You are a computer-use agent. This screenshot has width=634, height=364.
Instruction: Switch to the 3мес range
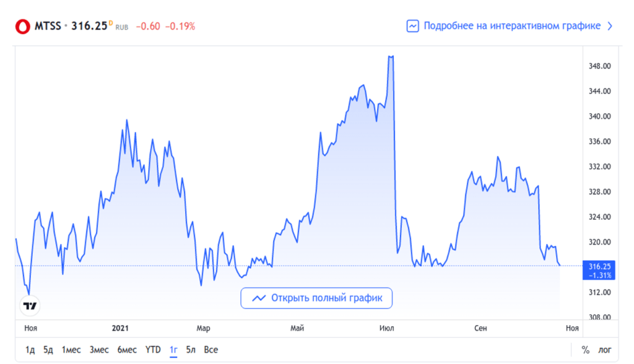click(x=99, y=350)
